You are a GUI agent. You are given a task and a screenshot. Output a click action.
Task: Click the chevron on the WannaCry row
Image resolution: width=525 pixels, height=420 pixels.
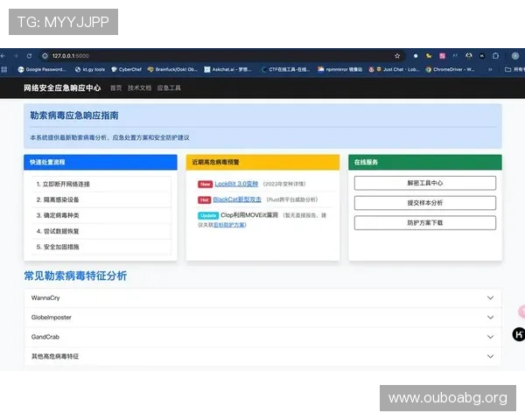tap(490, 297)
